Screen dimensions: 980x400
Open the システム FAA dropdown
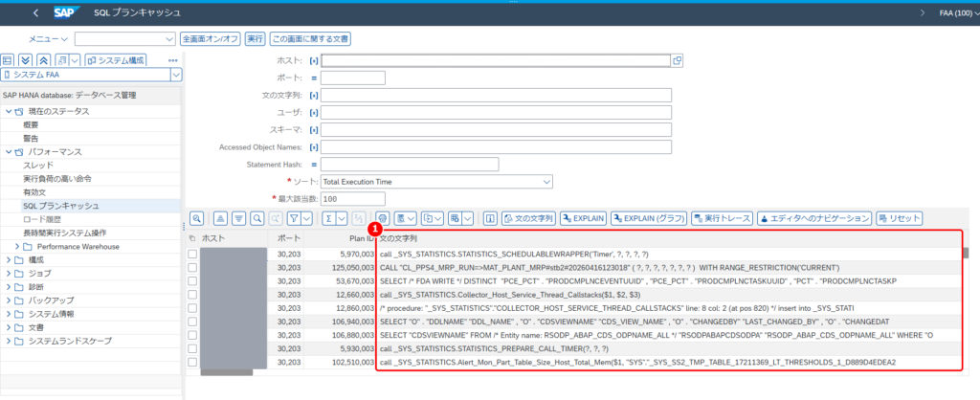point(176,75)
